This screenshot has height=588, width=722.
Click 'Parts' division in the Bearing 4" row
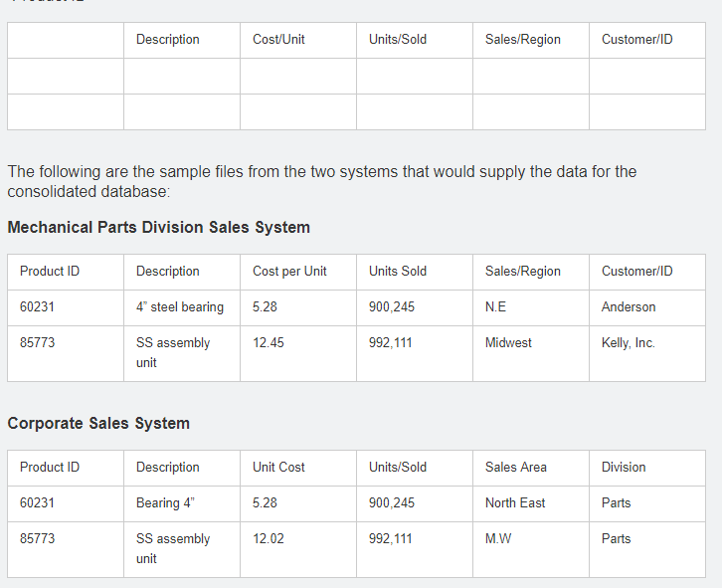[x=617, y=503]
